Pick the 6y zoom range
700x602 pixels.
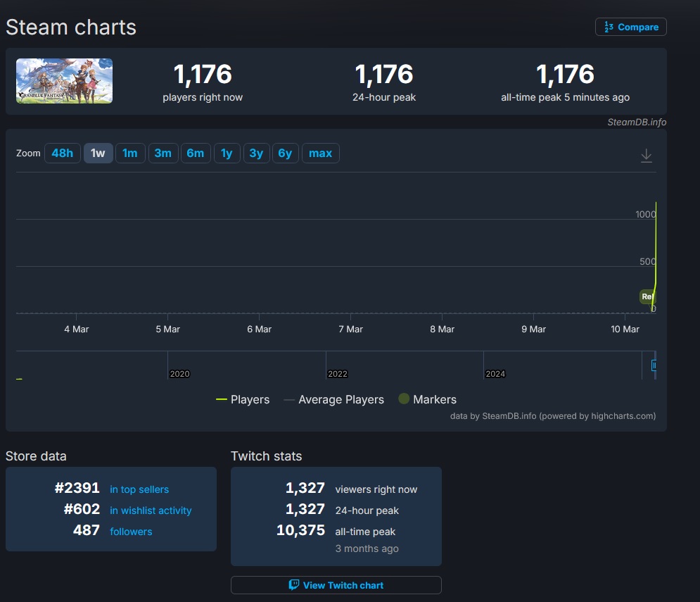pyautogui.click(x=285, y=153)
